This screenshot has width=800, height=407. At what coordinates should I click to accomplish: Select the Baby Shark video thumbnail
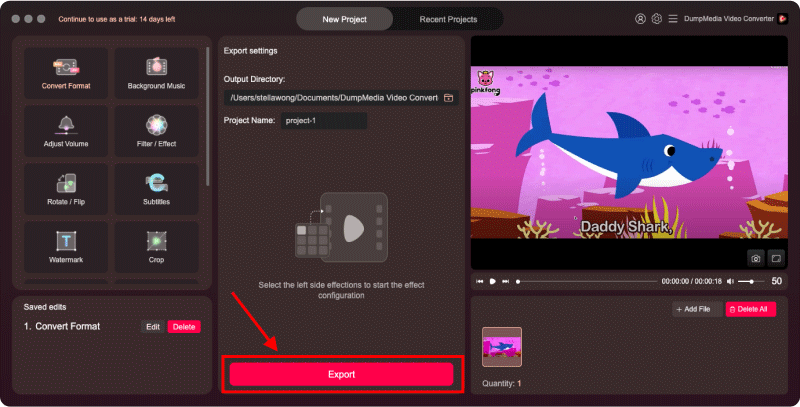tap(502, 347)
